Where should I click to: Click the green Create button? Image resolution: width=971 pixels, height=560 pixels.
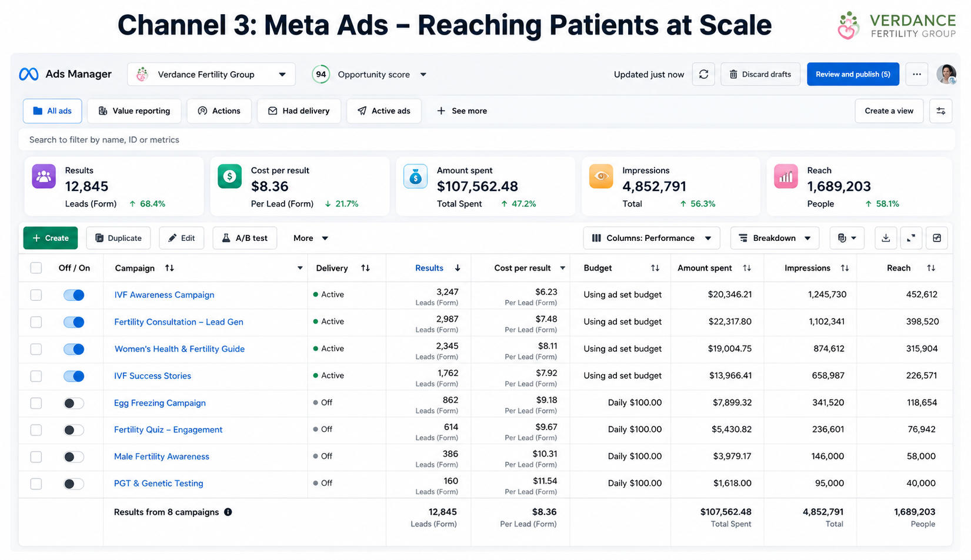pos(51,238)
